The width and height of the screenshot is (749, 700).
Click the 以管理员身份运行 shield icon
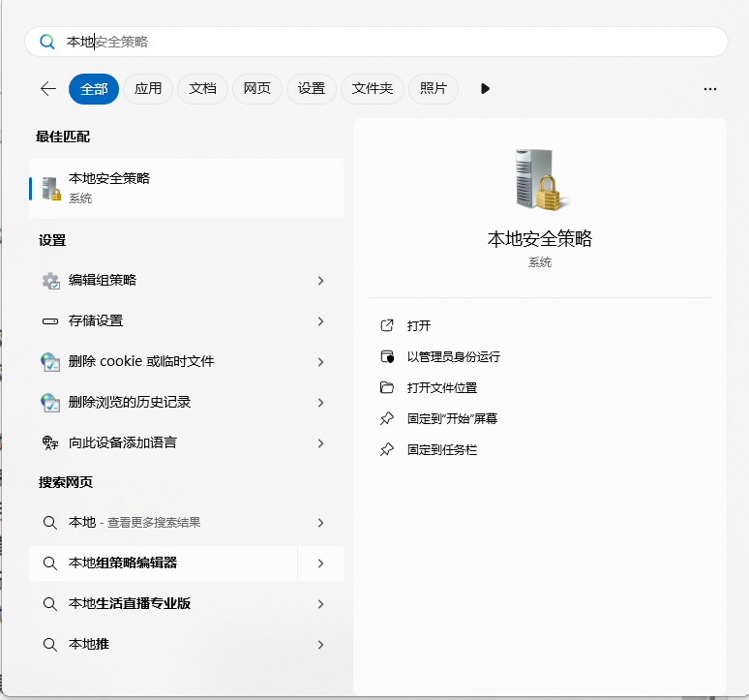pyautogui.click(x=387, y=356)
